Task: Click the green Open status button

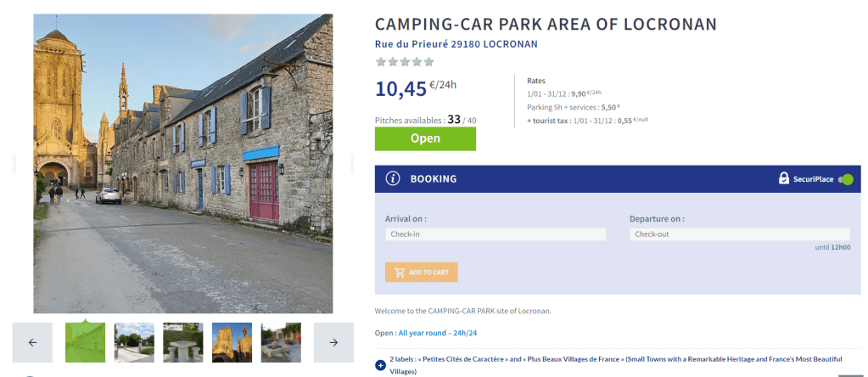Action: coord(425,138)
